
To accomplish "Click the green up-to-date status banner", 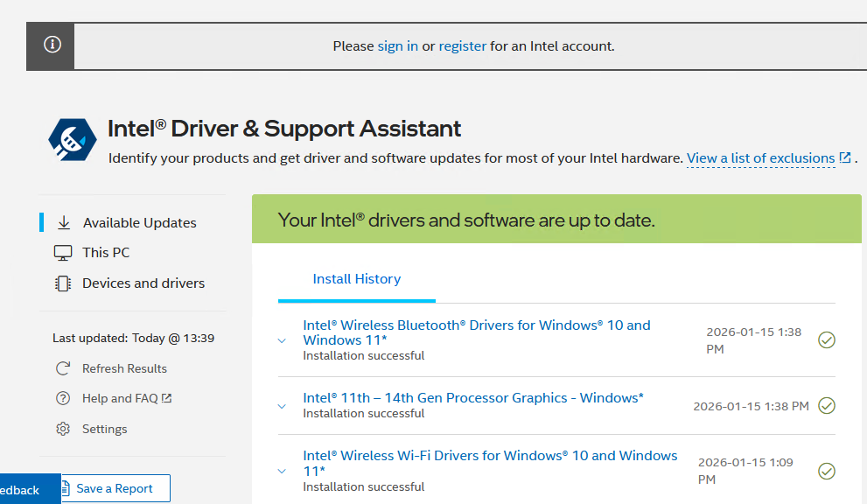I will pos(556,220).
